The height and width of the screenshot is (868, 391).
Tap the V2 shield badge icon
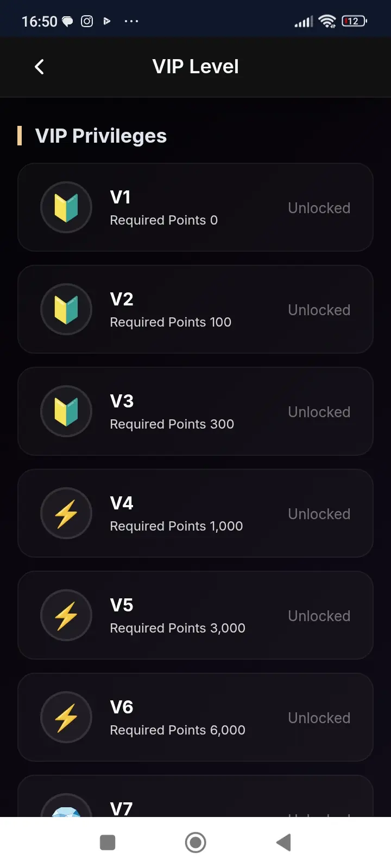click(x=66, y=309)
